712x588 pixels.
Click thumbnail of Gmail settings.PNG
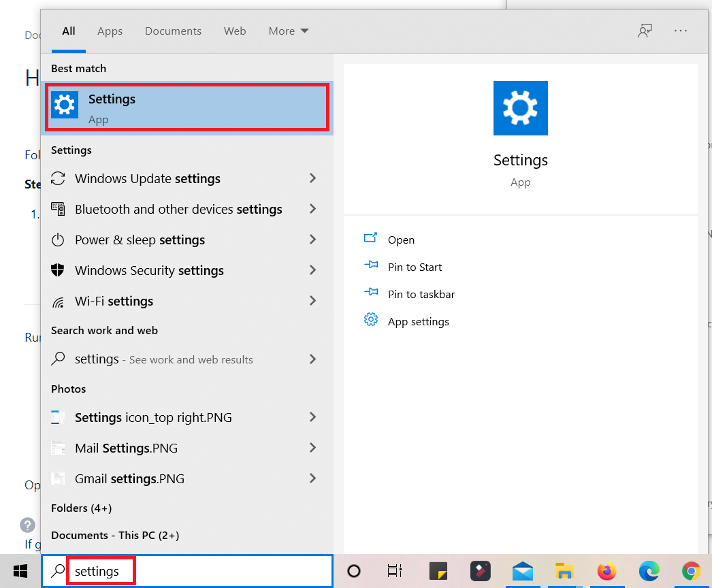pos(58,478)
